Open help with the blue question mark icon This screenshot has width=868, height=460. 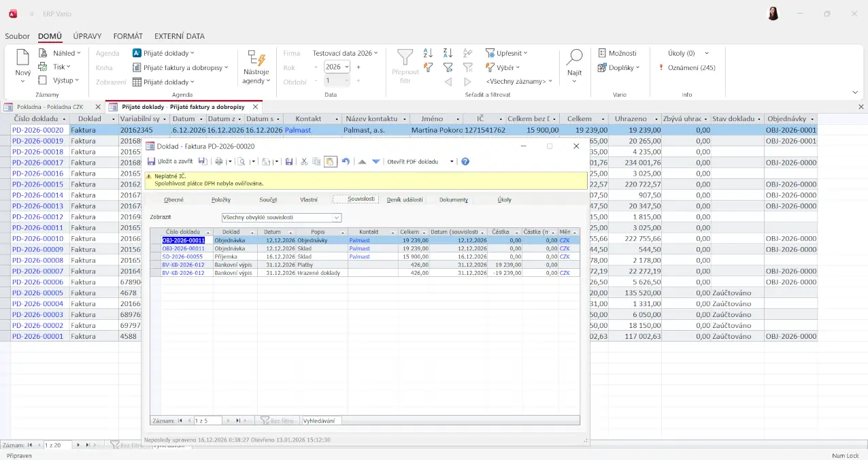pyautogui.click(x=465, y=162)
